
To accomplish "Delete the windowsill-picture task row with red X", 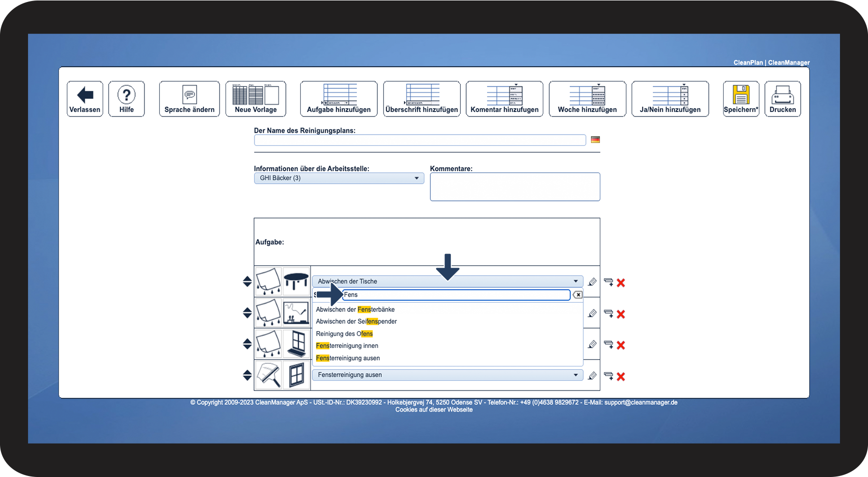I will tap(621, 345).
